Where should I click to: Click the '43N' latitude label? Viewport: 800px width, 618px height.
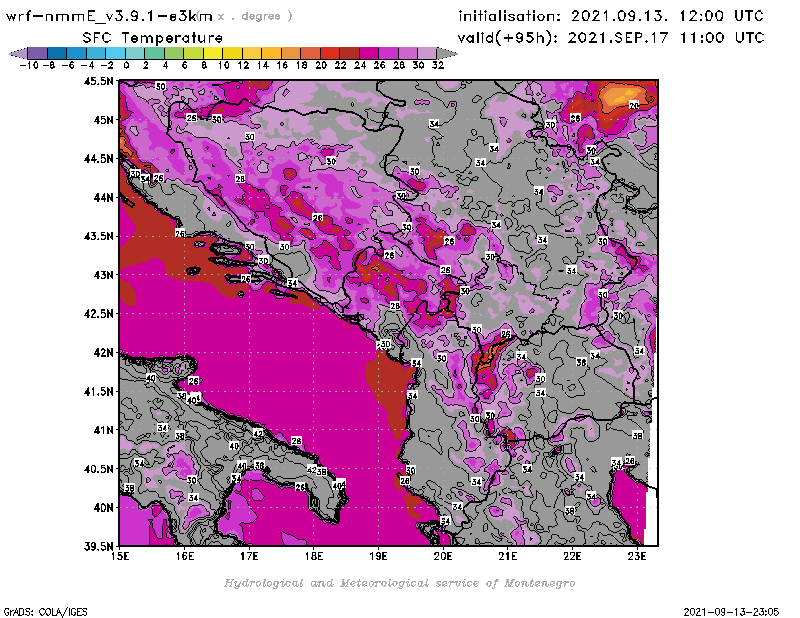[x=103, y=275]
